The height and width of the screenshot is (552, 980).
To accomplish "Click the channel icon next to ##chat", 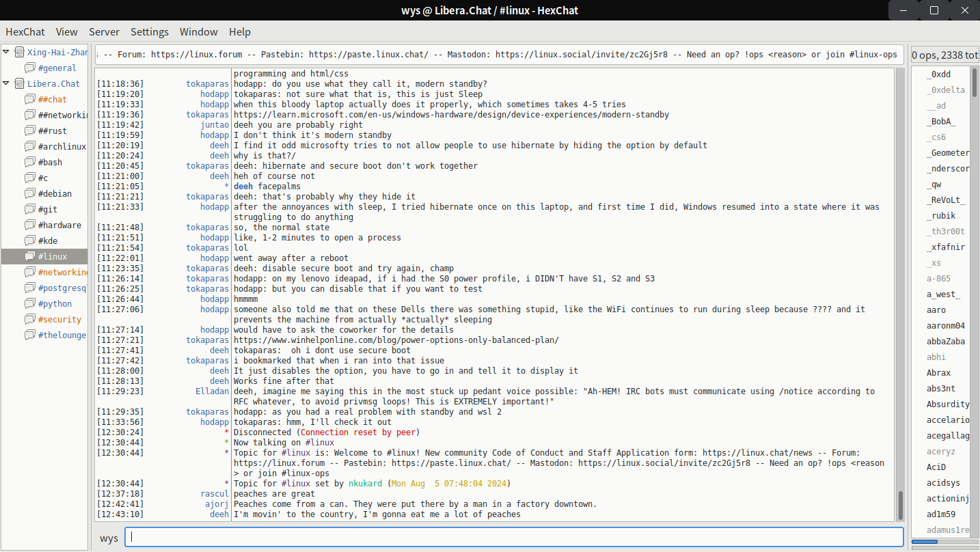I will point(30,100).
